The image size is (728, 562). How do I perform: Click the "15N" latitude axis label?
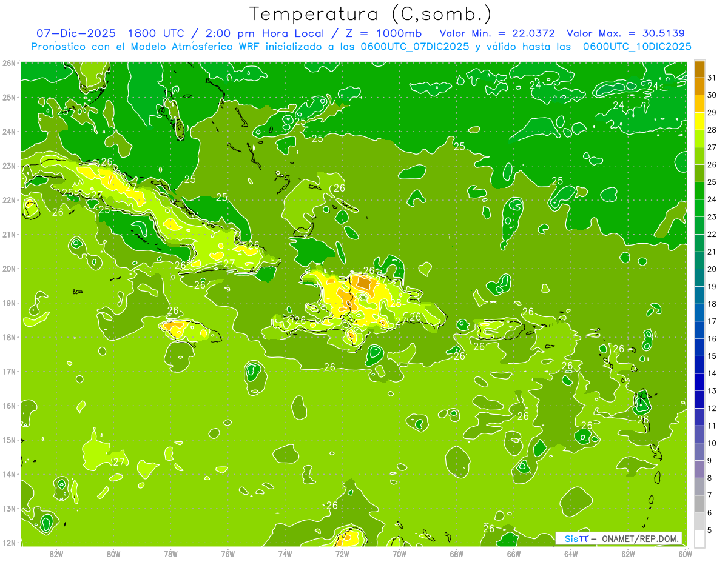pos(9,440)
